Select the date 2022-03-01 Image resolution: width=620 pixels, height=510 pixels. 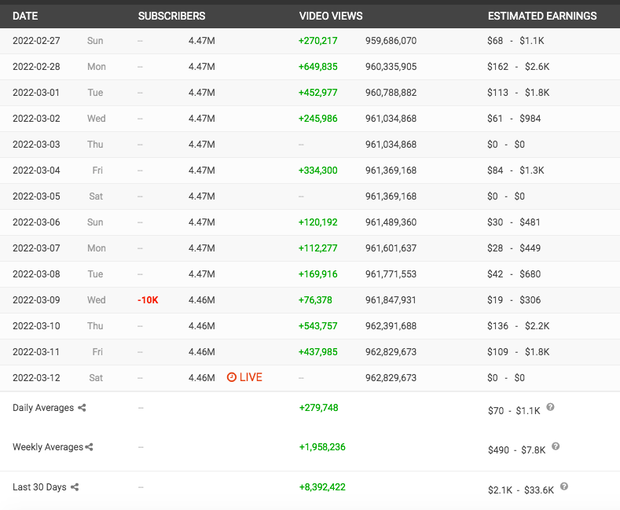(36, 93)
